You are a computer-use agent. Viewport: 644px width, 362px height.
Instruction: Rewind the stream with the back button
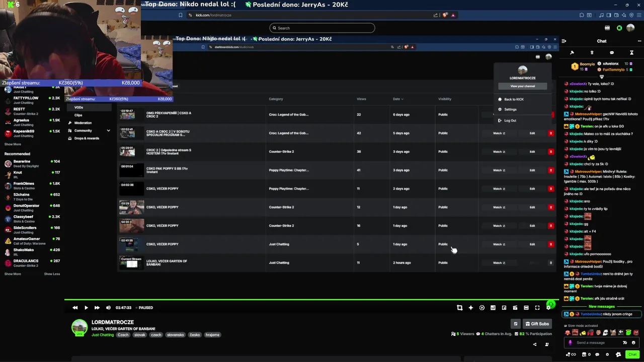click(75, 308)
